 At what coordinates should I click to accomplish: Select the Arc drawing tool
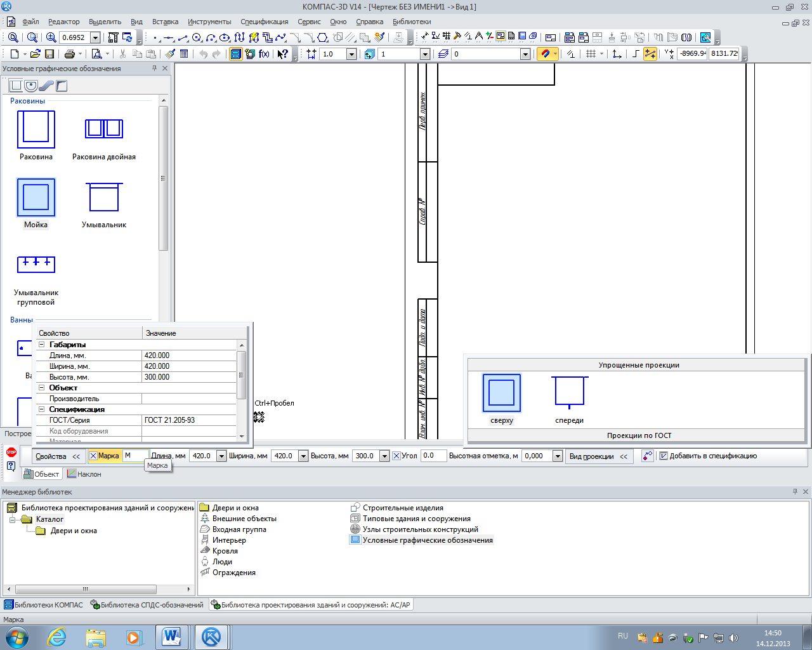coord(211,38)
